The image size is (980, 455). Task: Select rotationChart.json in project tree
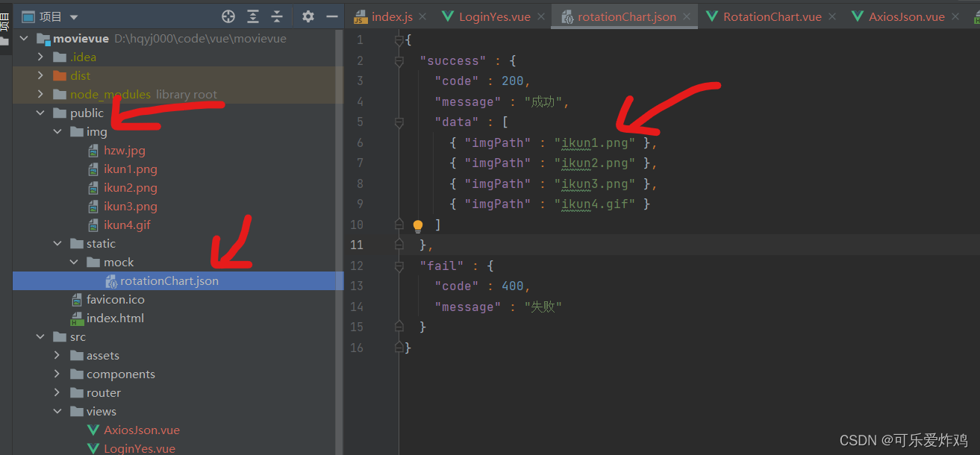coord(169,281)
